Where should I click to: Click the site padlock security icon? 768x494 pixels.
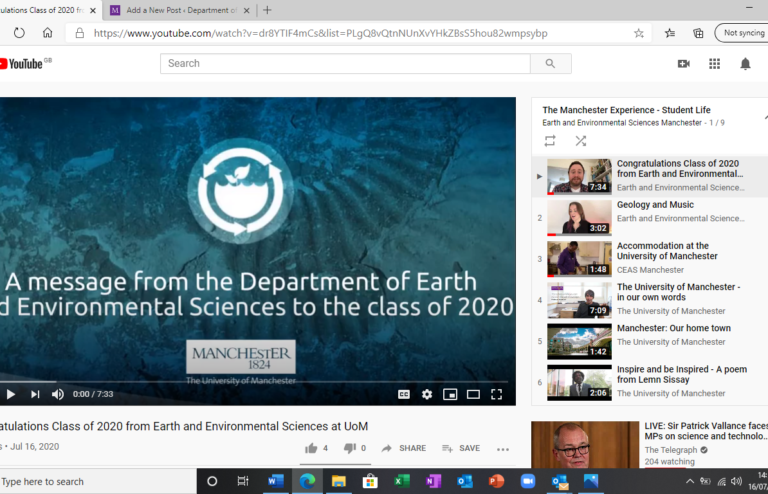79,33
